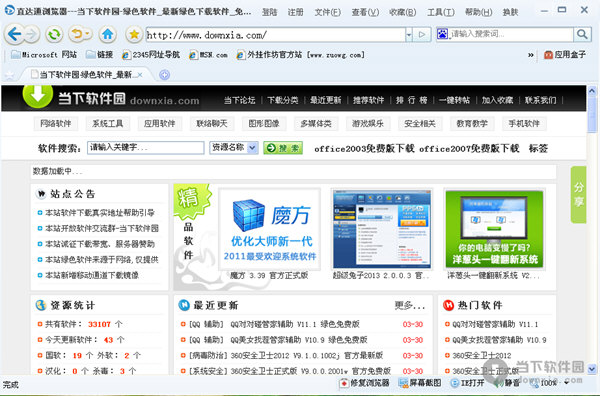Open the 外挂作坊官方站 bookmark
600x396 pixels.
300,55
